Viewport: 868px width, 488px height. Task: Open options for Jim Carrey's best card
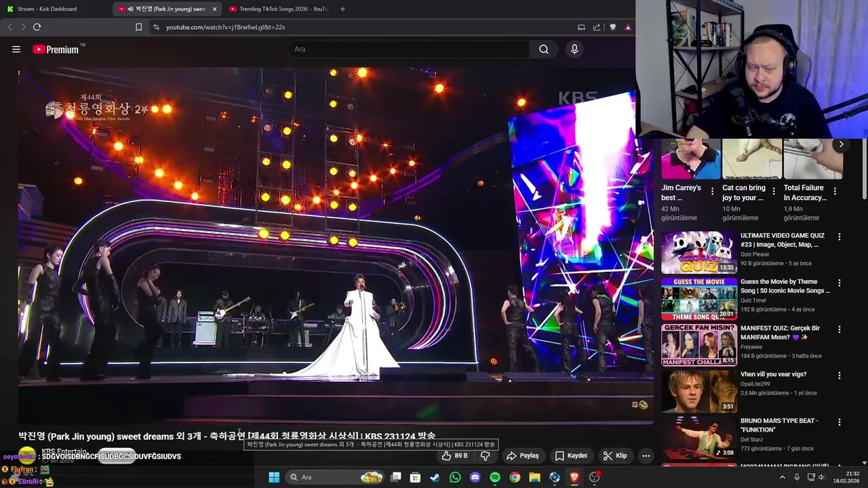coord(712,192)
